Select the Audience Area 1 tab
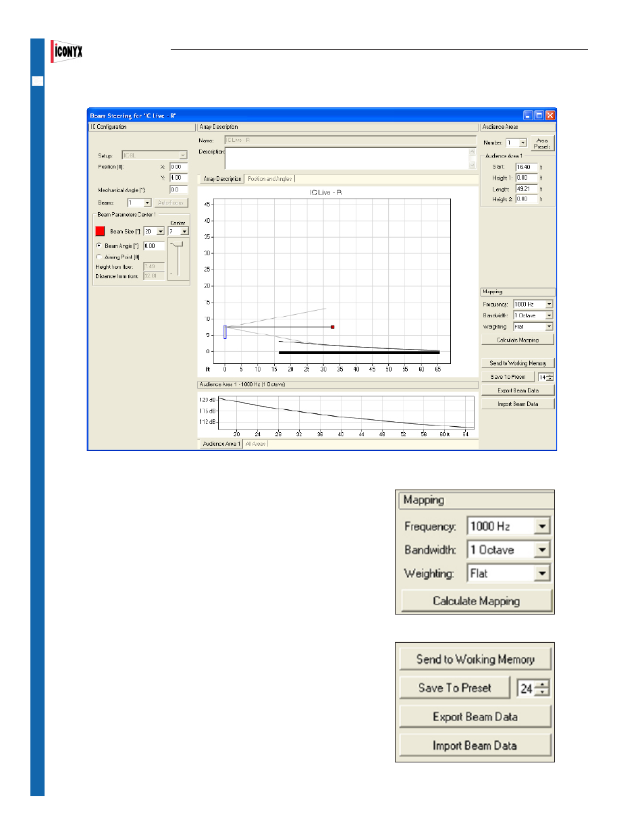 (221, 444)
